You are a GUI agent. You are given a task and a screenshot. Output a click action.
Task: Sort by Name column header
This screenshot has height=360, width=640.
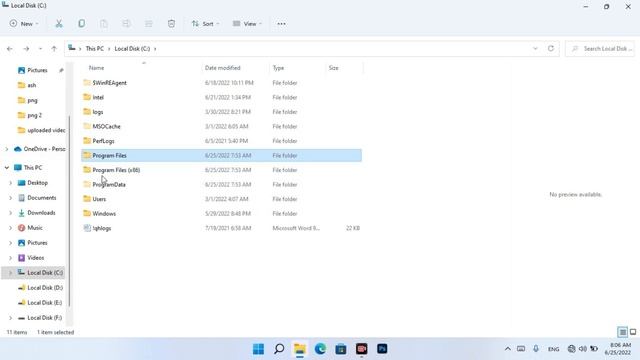[96, 68]
